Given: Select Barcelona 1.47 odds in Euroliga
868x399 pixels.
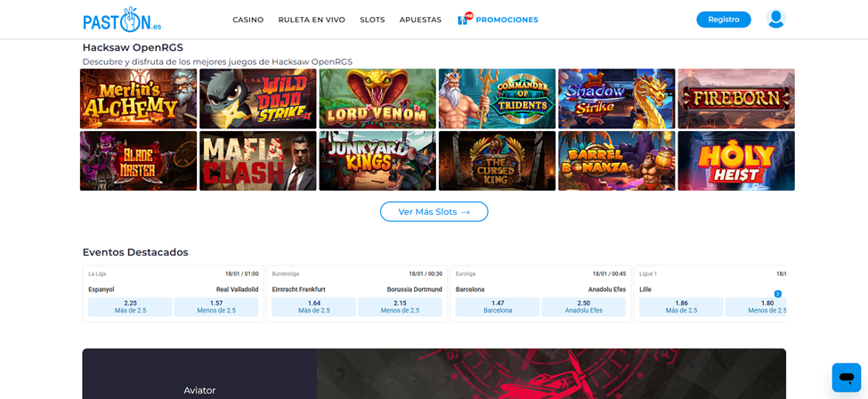Looking at the screenshot, I should pyautogui.click(x=498, y=307).
